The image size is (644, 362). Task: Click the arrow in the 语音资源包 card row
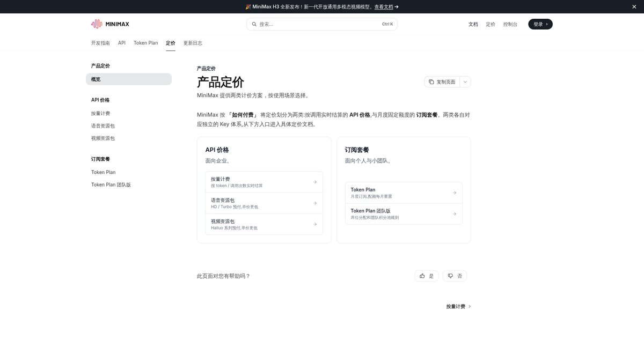[x=315, y=203]
